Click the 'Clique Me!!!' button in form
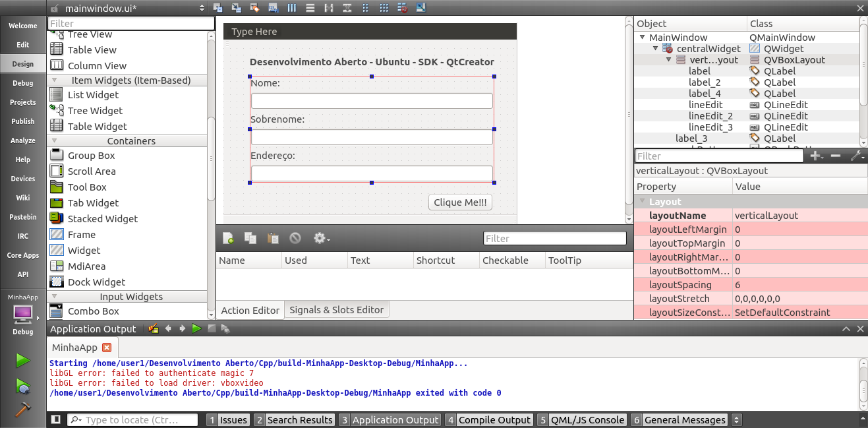 point(460,202)
